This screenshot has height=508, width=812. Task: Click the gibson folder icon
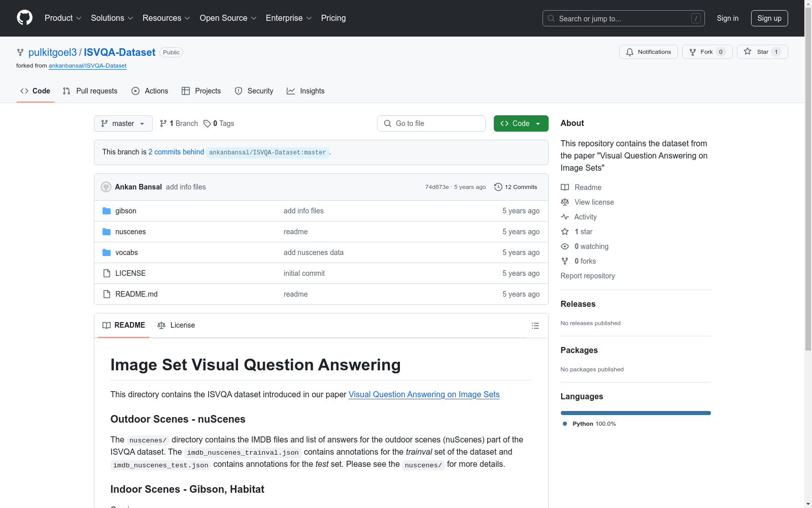107,211
